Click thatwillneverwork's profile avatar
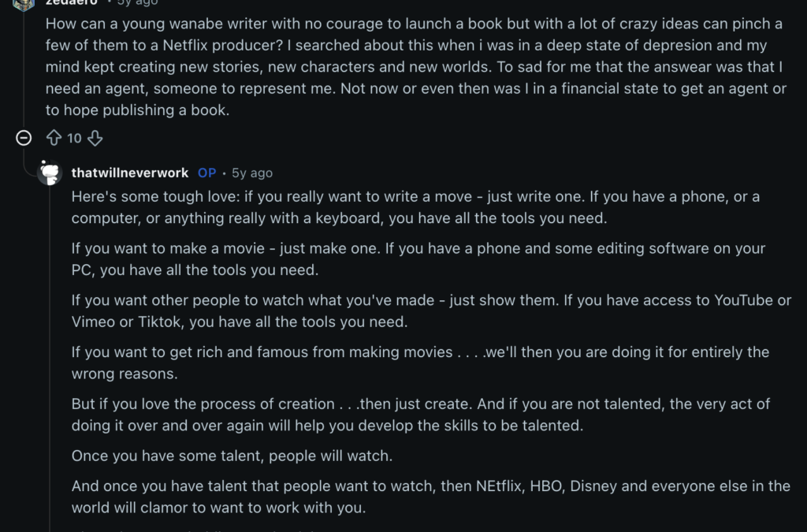 [x=50, y=173]
